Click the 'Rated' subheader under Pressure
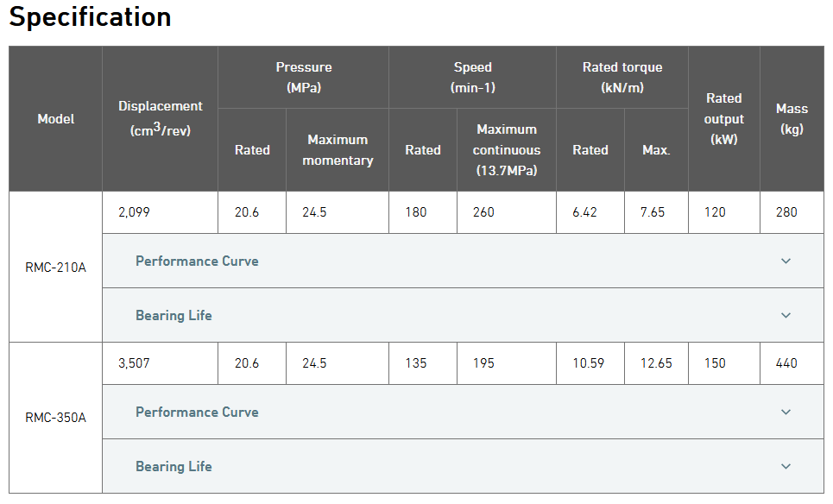This screenshot has height=504, width=833. click(x=252, y=150)
